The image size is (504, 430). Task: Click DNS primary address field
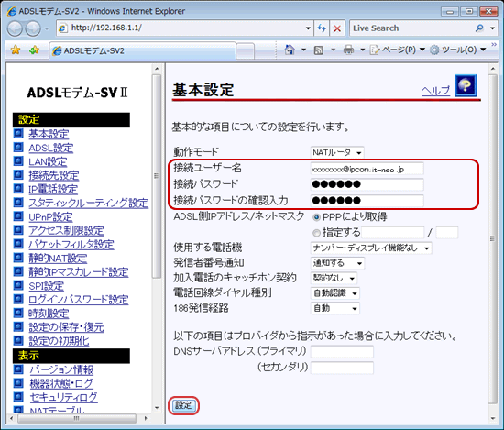pos(342,351)
